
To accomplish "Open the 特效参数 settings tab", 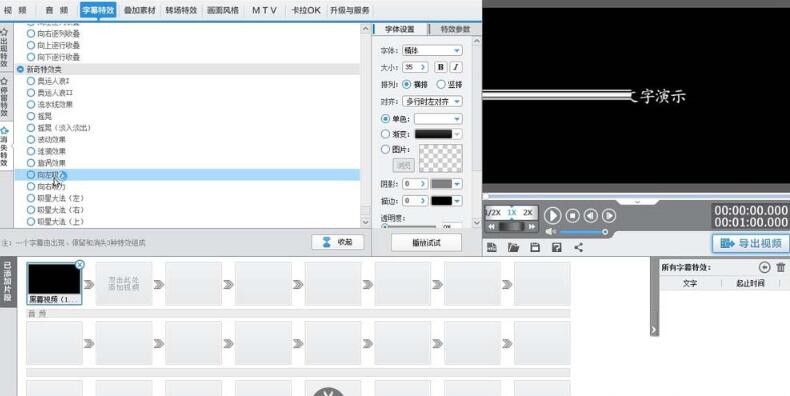I will 455,29.
